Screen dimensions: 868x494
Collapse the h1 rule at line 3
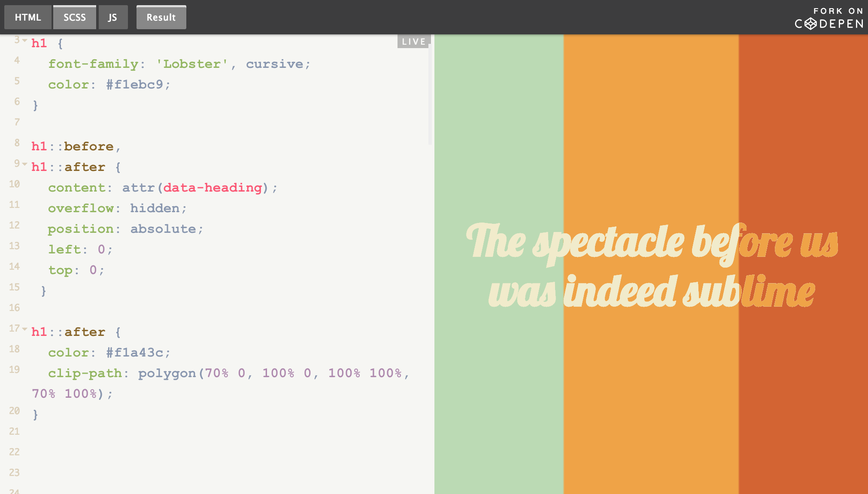point(25,40)
